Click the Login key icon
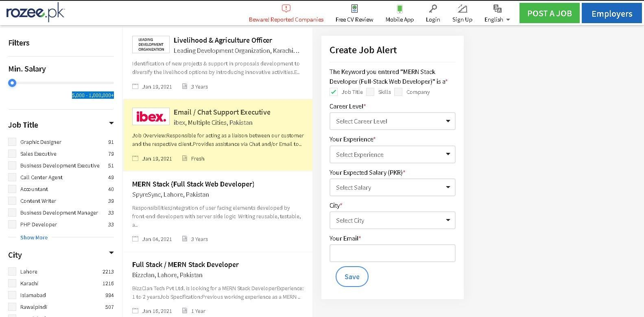This screenshot has height=317, width=644. pyautogui.click(x=433, y=9)
